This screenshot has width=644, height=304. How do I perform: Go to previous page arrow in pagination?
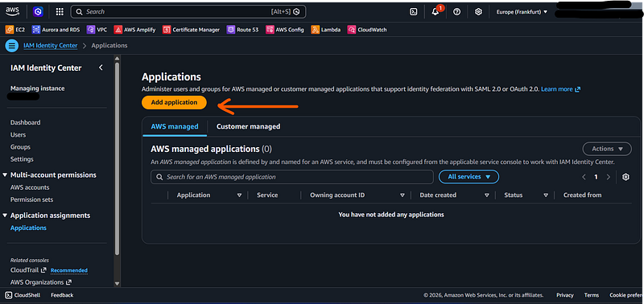(584, 177)
